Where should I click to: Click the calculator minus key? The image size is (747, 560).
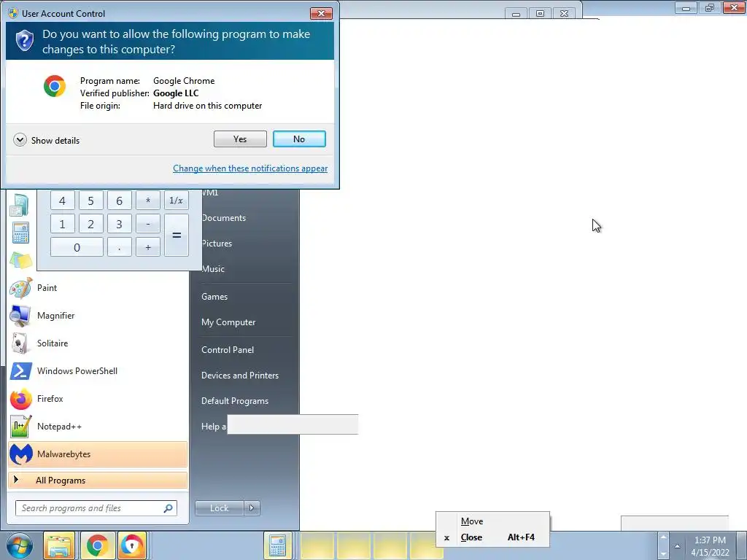click(148, 224)
